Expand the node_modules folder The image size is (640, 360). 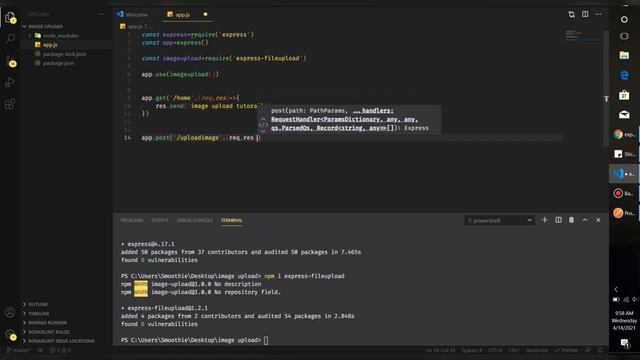click(x=56, y=36)
